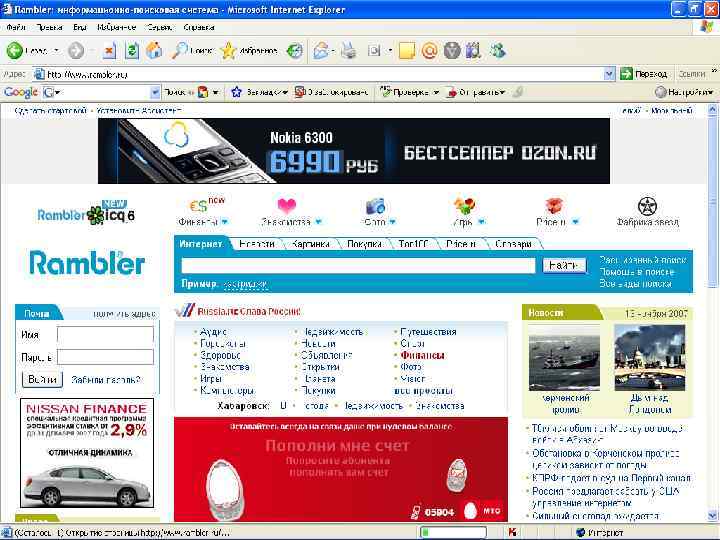
Task: Expand Price.ru service dropdown arrow
Action: pos(575,222)
